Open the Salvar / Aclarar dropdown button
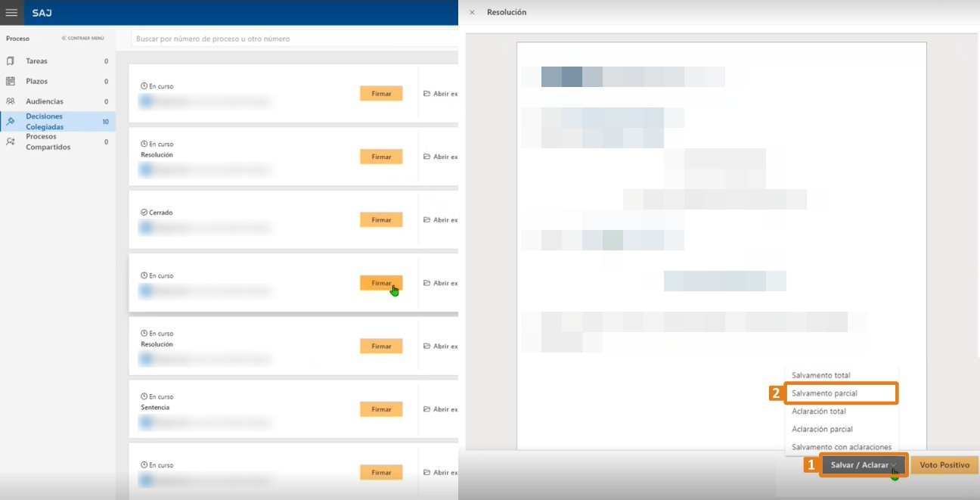 pyautogui.click(x=864, y=465)
